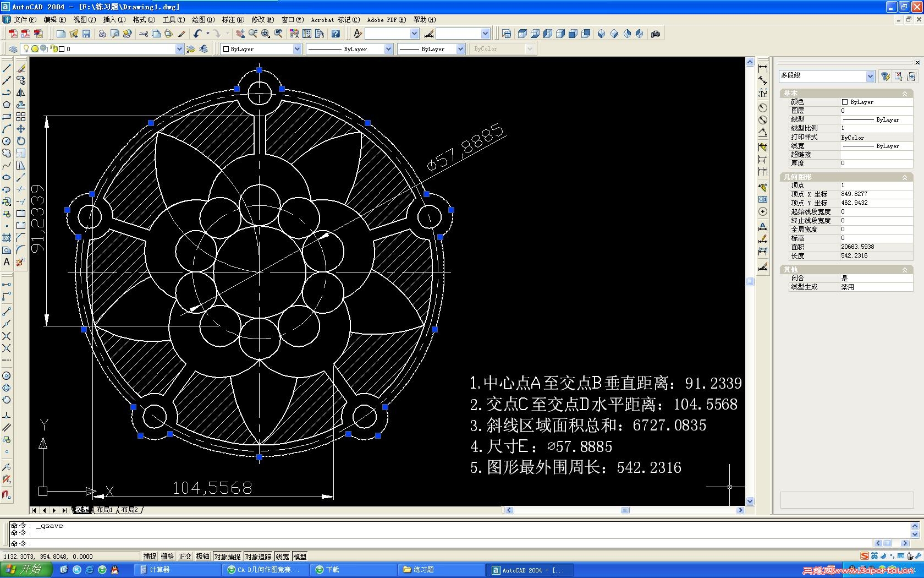Image resolution: width=924 pixels, height=578 pixels.
Task: Open 下载 taskbar button
Action: click(353, 570)
